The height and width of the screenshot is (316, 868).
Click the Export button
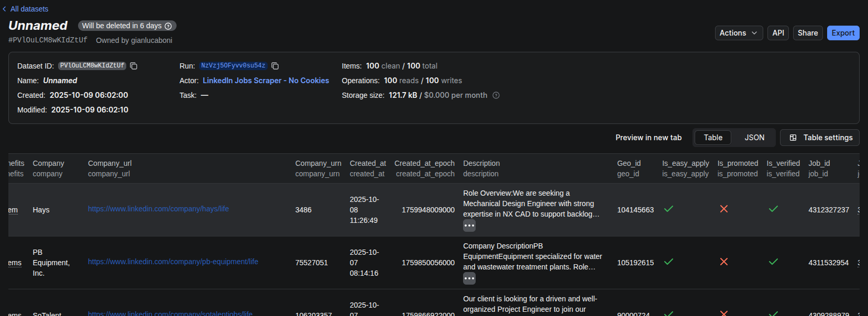click(843, 33)
